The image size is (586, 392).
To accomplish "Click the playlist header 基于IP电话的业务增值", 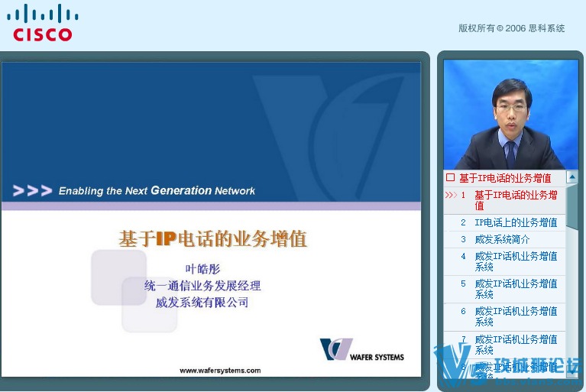I will (505, 178).
